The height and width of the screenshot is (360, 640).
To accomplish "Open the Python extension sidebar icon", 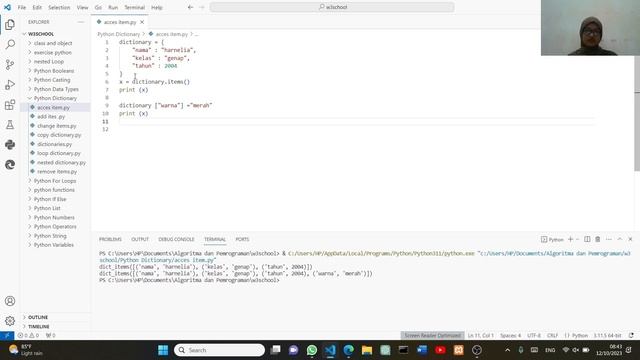I will (x=10, y=144).
